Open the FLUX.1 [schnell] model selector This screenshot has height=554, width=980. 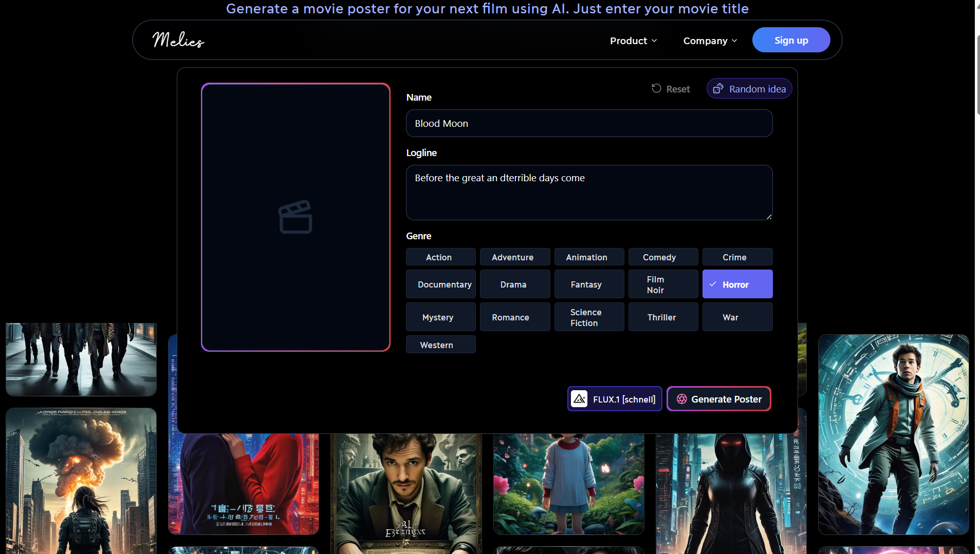click(x=615, y=399)
